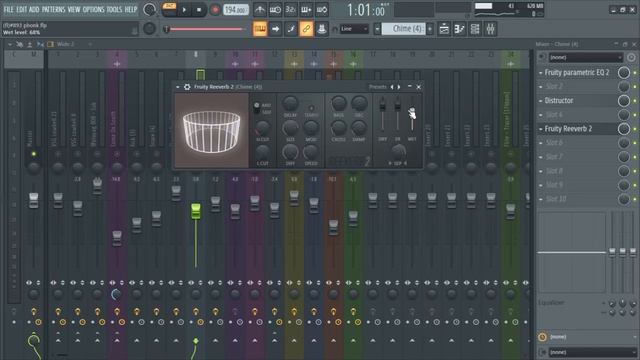Toggle the overdub recording icon
Screen dimensions: 640x360
coord(306,9)
